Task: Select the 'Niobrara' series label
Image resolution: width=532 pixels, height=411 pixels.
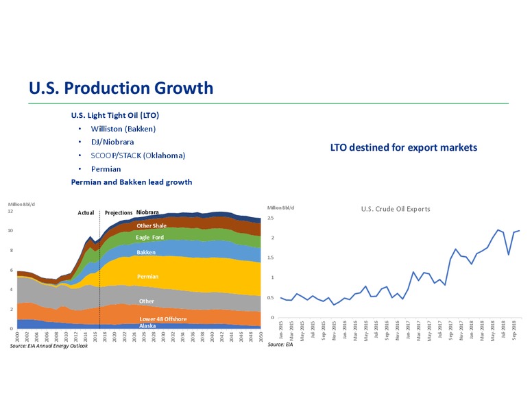Action: pos(147,212)
